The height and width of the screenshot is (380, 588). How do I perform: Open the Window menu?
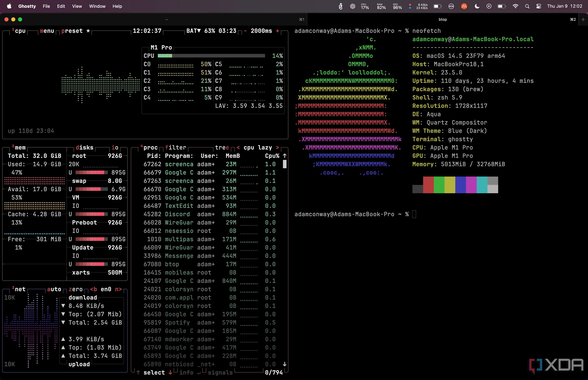point(97,6)
